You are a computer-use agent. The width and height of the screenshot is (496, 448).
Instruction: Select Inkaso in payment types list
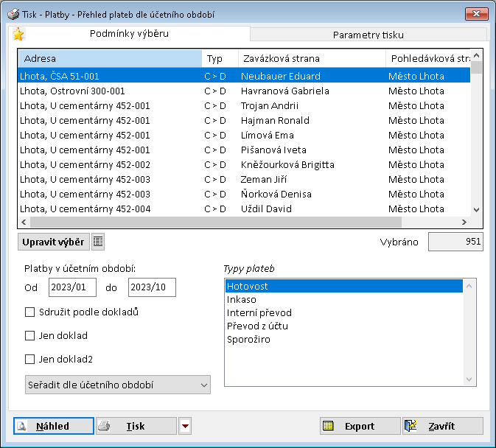click(241, 300)
